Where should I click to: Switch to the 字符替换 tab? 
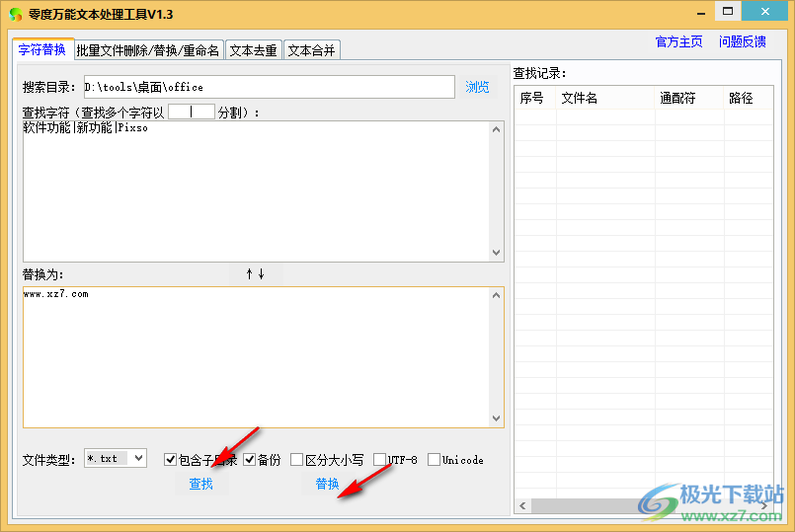(x=42, y=49)
